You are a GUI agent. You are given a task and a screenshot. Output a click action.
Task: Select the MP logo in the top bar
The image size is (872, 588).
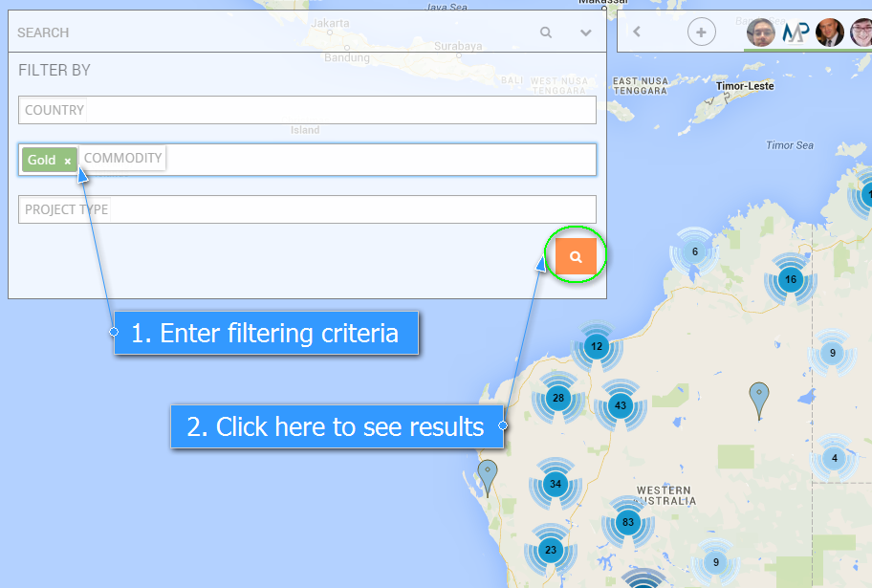tap(796, 33)
